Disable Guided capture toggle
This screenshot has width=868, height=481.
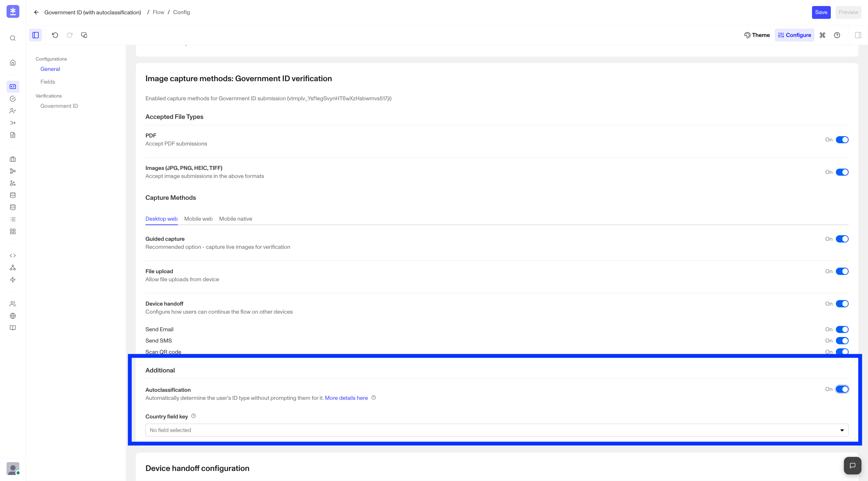[x=842, y=239]
